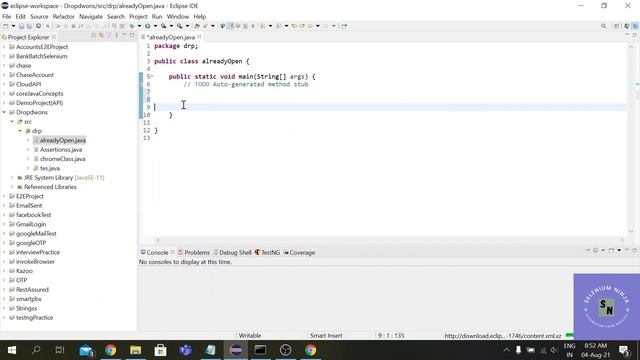Open the Windows Start menu
Image resolution: width=640 pixels, height=360 pixels.
coord(12,350)
